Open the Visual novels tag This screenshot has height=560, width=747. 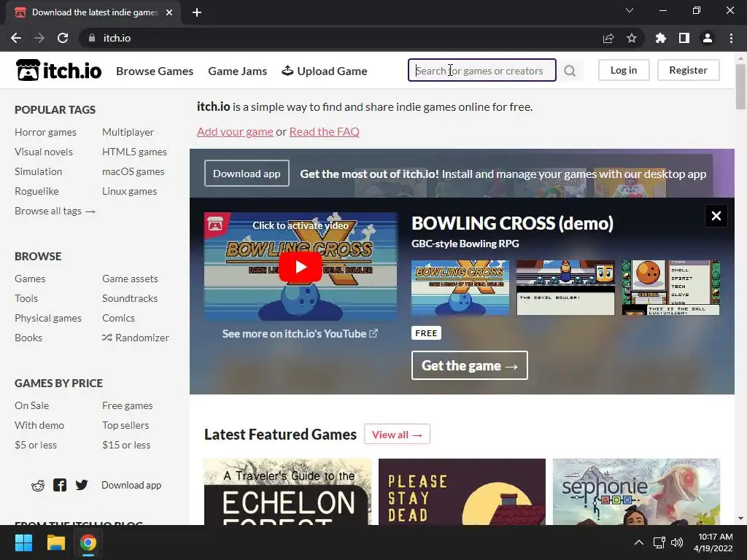click(44, 152)
